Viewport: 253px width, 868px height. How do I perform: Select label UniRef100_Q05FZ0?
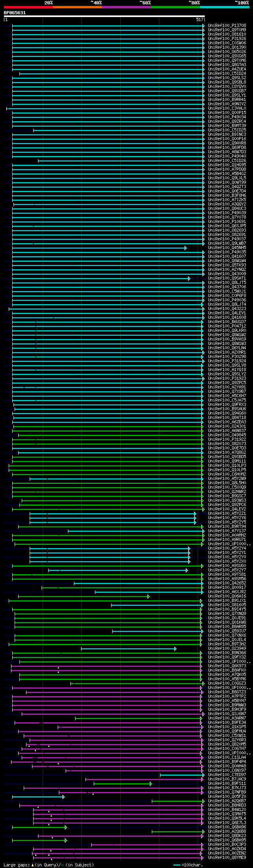(x=227, y=797)
